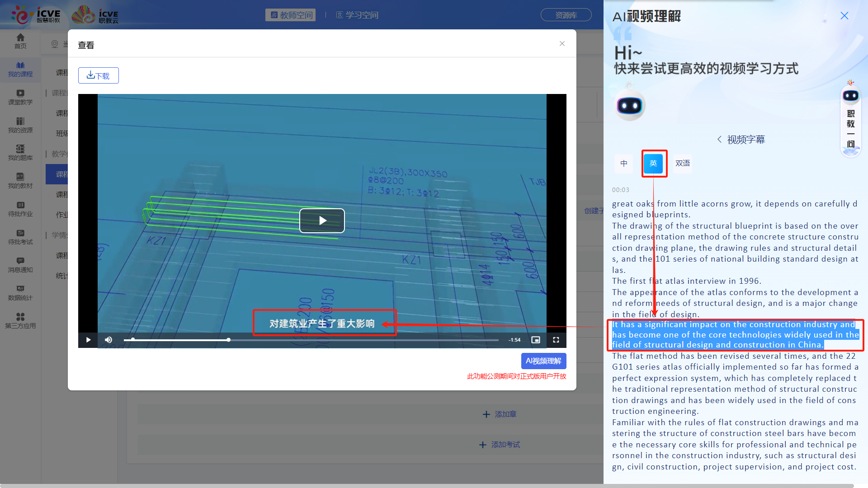Viewport: 868px width, 488px height.
Task: Click the 下载 download button
Action: click(98, 75)
